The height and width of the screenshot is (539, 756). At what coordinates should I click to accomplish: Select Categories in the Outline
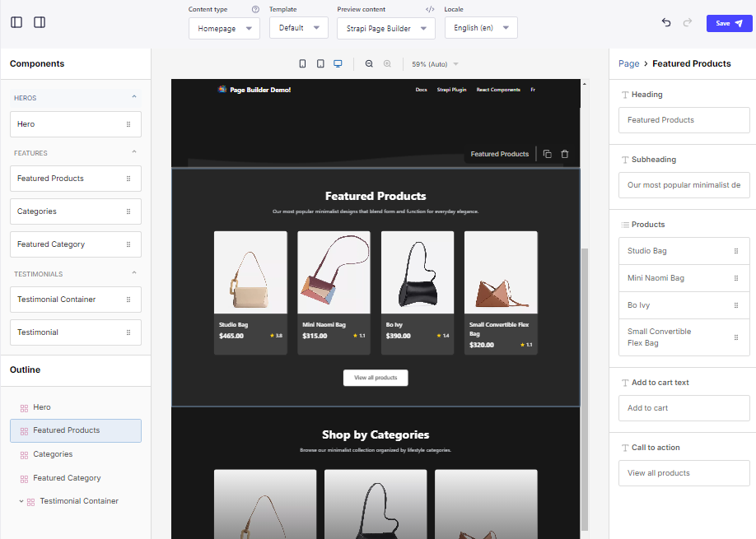(x=53, y=454)
